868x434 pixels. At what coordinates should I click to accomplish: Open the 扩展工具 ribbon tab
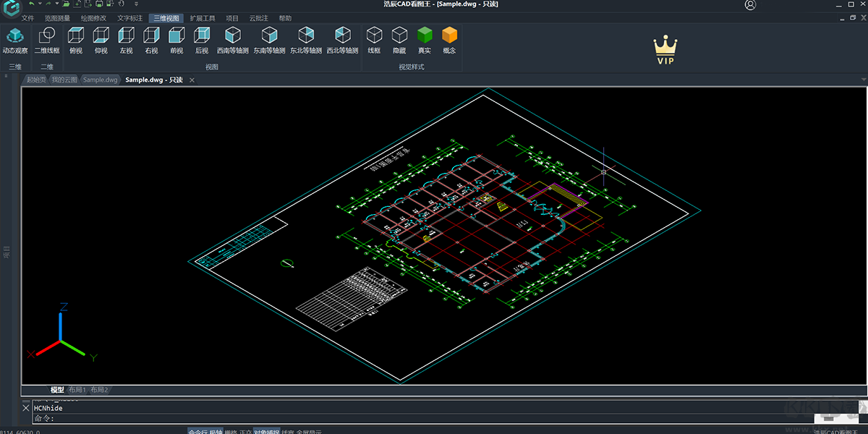click(203, 18)
